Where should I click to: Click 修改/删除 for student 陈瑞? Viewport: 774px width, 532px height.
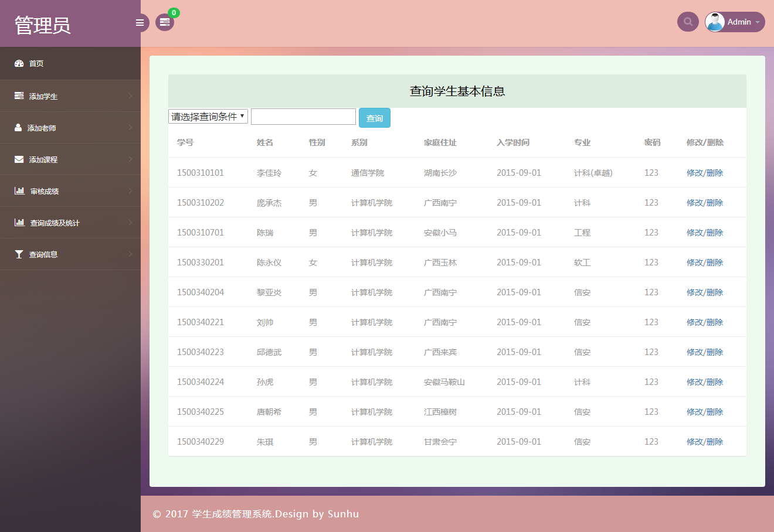(705, 233)
